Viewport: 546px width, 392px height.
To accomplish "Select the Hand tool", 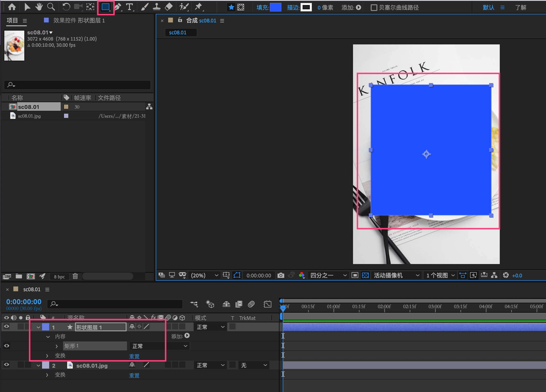I will [x=39, y=7].
